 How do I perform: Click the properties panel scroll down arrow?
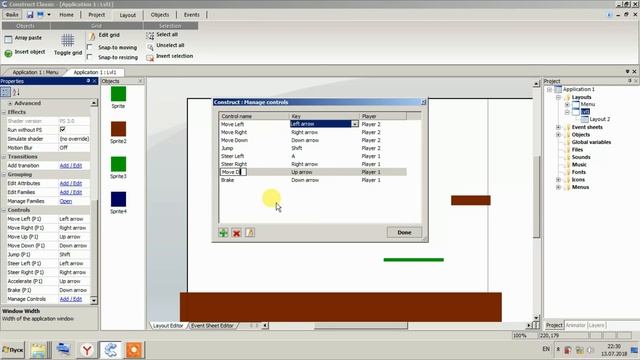click(x=94, y=300)
